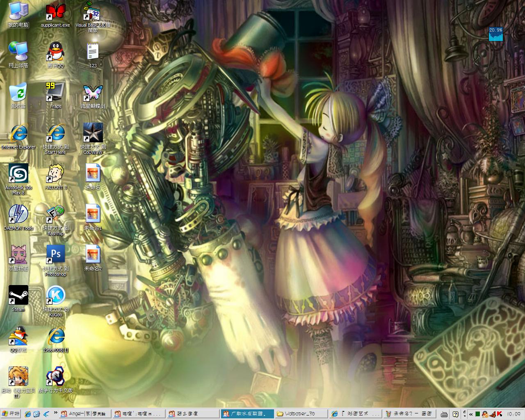This screenshot has width=525, height=420.
Task: Launch 双星物语 cat game shortcut
Action: (x=18, y=258)
